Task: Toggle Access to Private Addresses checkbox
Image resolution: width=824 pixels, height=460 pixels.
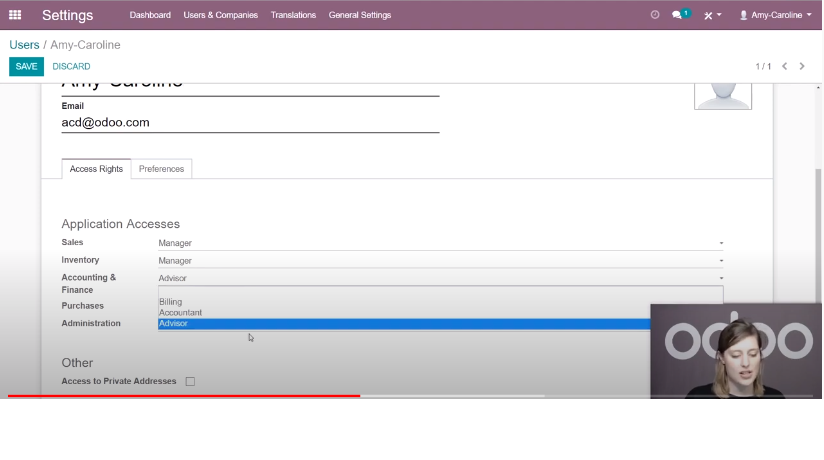Action: 190,381
